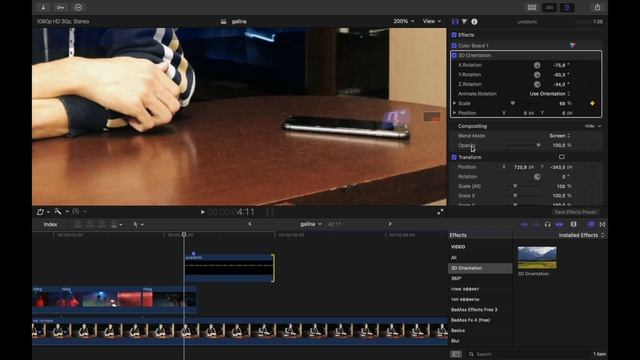The width and height of the screenshot is (640, 360).
Task: Open the info inspector icon
Action: (x=474, y=21)
